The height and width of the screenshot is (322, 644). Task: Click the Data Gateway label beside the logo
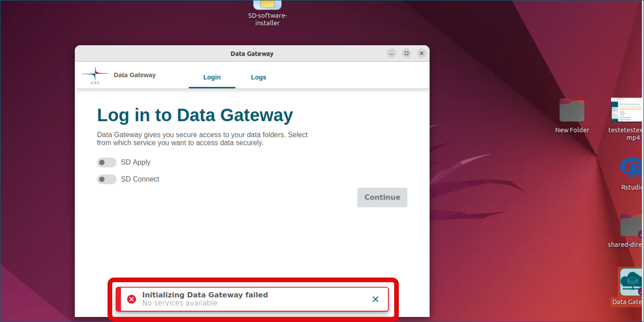coord(134,75)
